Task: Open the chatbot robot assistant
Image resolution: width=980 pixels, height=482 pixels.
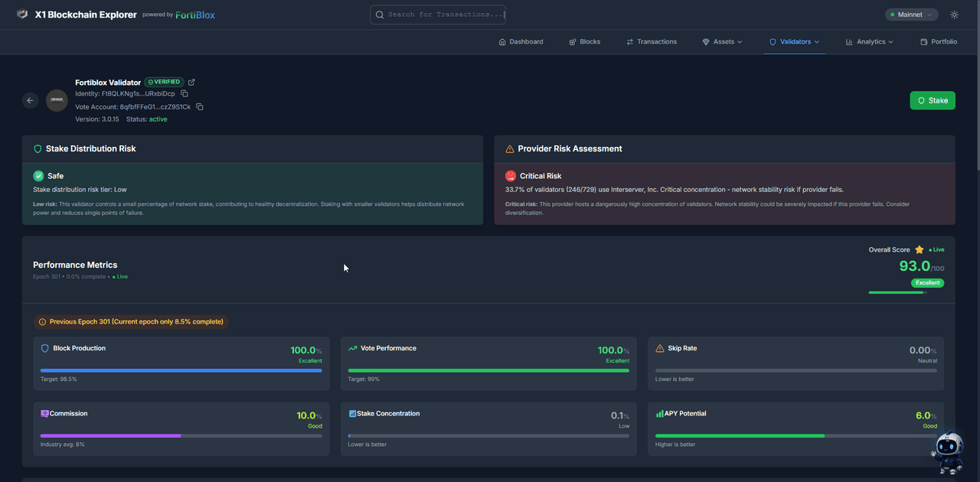Action: (947, 453)
